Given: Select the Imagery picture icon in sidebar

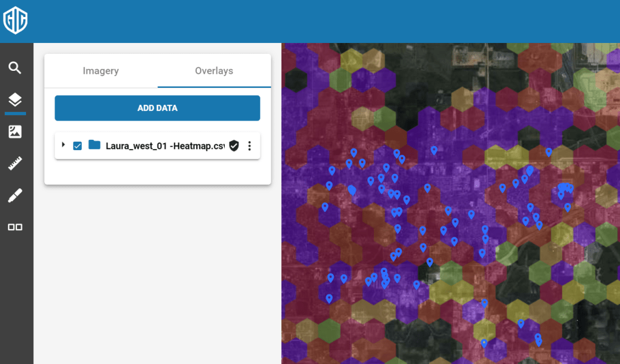Looking at the screenshot, I should pos(15,131).
